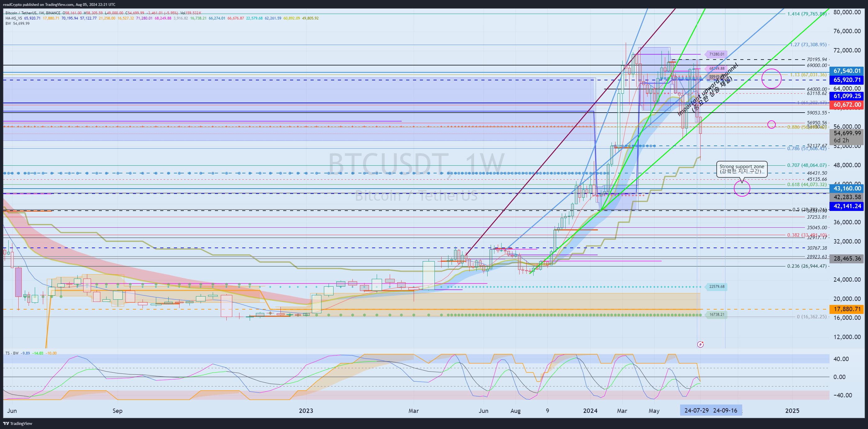
Task: Click the 71280.01 purple price tag
Action: [716, 54]
